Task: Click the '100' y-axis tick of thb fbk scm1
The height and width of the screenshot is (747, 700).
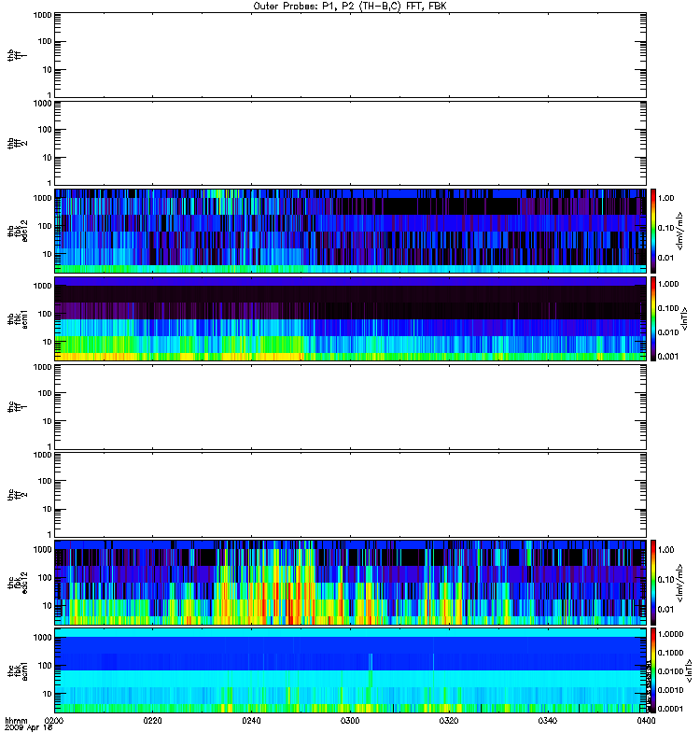Action: pyautogui.click(x=45, y=314)
